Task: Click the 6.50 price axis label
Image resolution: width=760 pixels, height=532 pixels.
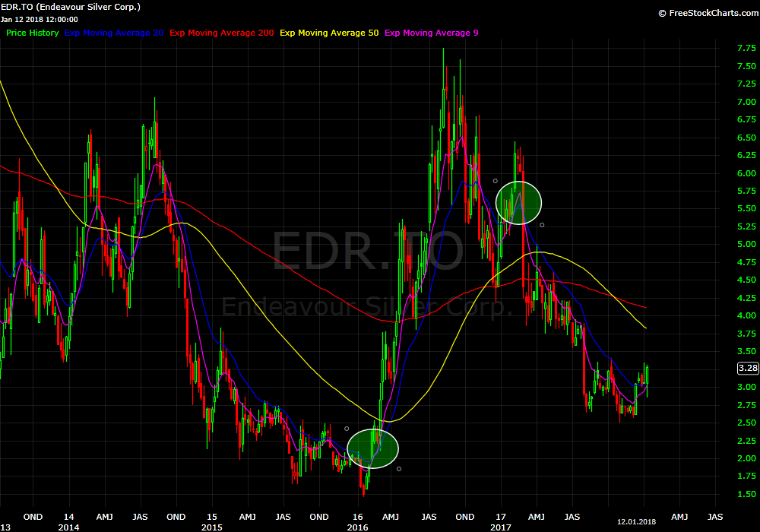Action: [746, 138]
